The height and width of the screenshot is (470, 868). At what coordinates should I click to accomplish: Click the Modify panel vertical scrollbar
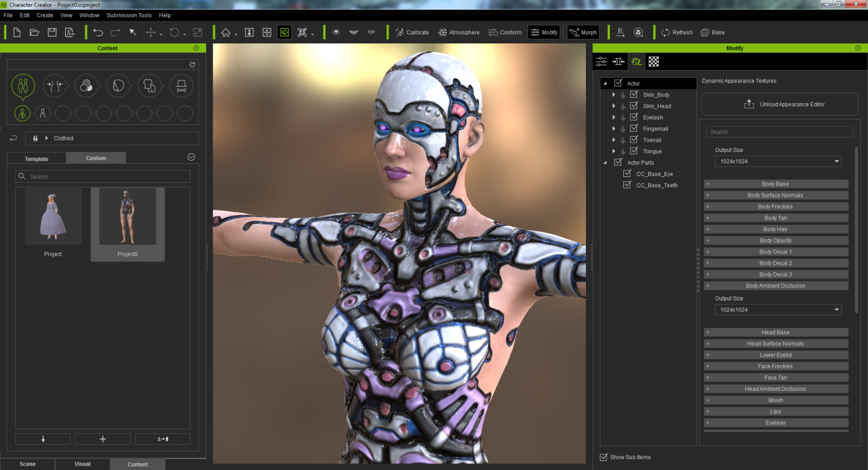857,230
